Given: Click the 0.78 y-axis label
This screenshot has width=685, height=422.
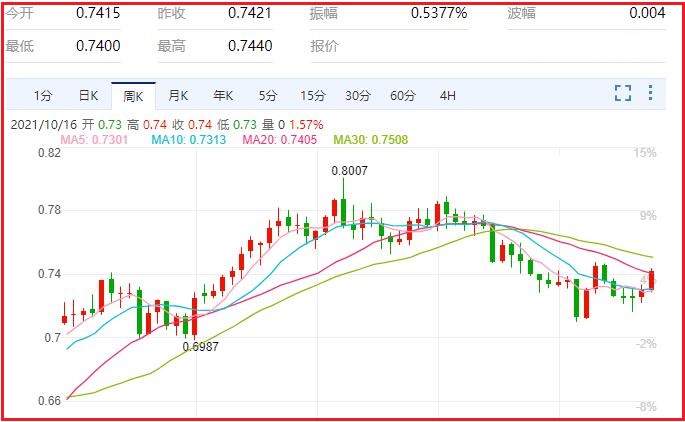Looking at the screenshot, I should (x=49, y=210).
